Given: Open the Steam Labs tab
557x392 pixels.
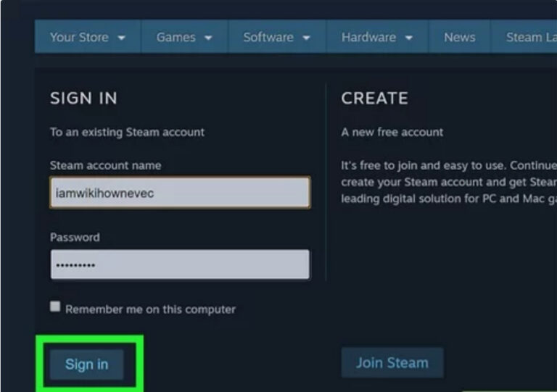Looking at the screenshot, I should (x=531, y=37).
